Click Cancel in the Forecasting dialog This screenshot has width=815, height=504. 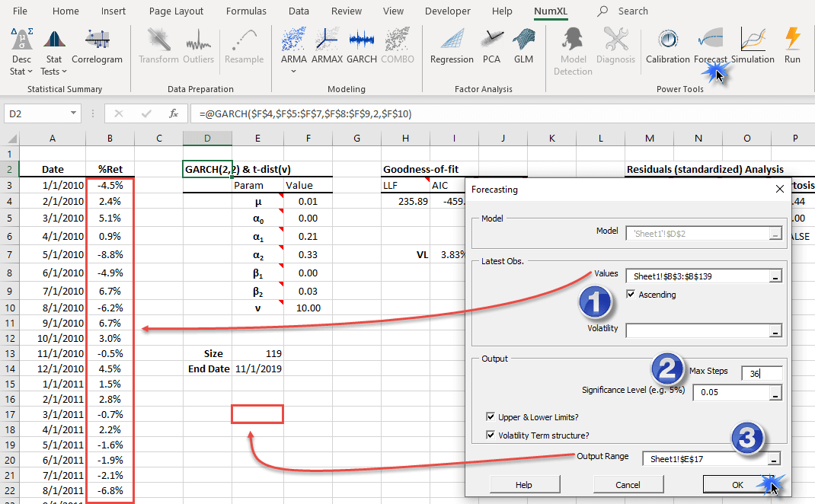(x=628, y=485)
